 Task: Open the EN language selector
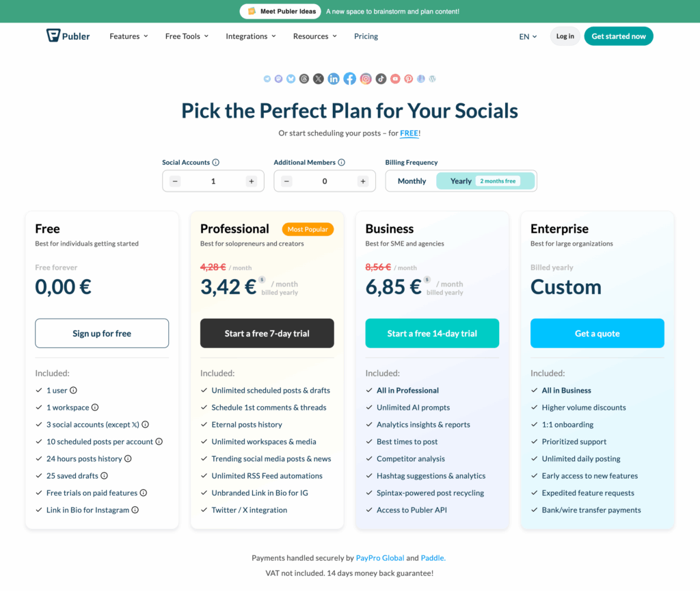point(528,36)
